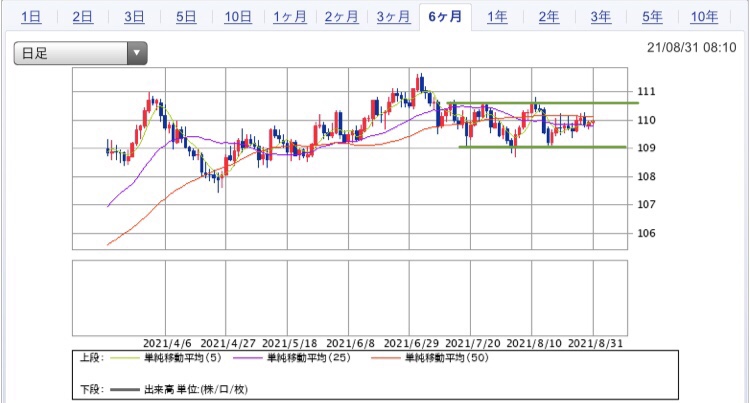Open the 3年 chart range
The height and width of the screenshot is (403, 750).
(600, 17)
